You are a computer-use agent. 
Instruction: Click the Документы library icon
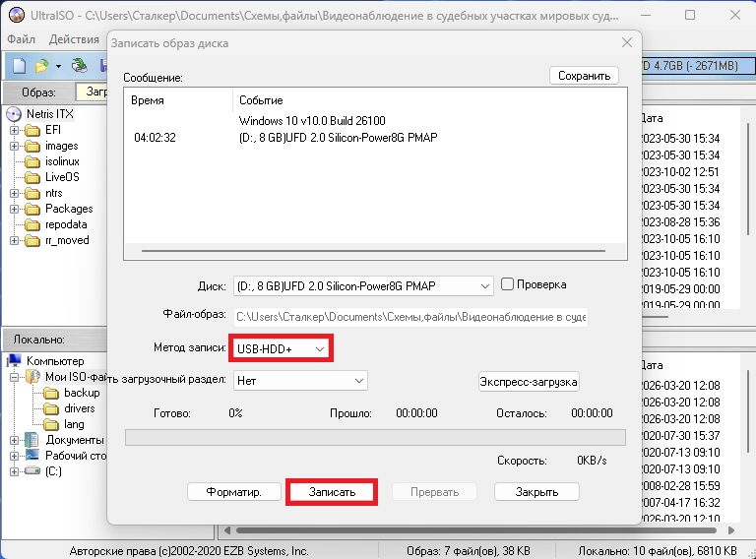coord(32,440)
